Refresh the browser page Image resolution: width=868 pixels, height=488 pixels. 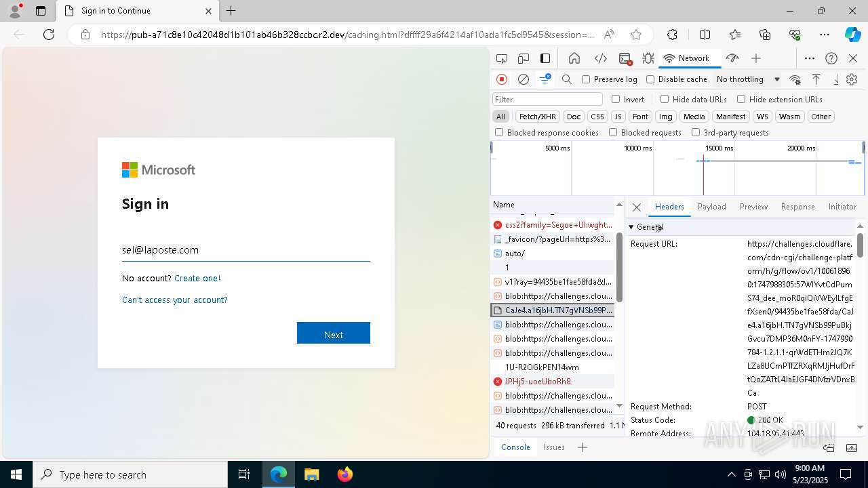49,35
